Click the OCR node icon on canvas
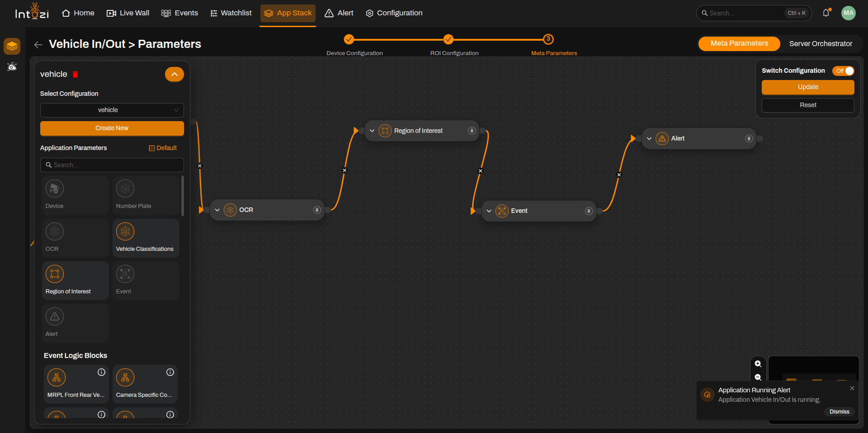This screenshot has height=433, width=868. click(x=230, y=210)
